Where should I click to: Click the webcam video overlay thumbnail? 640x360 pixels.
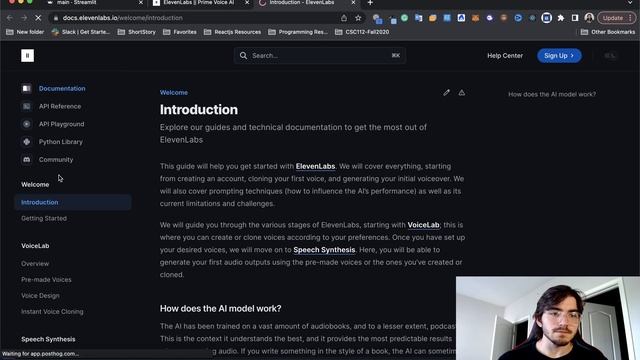[x=548, y=318]
